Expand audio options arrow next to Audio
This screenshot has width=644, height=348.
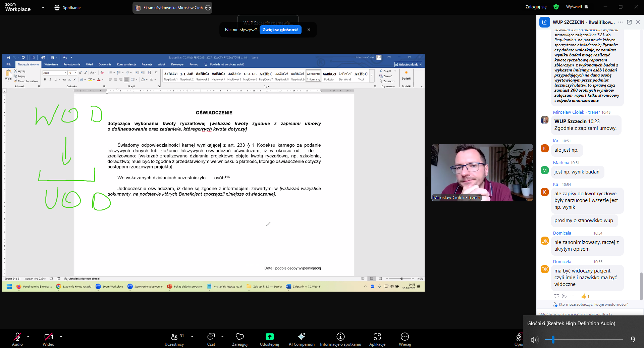[28, 336]
